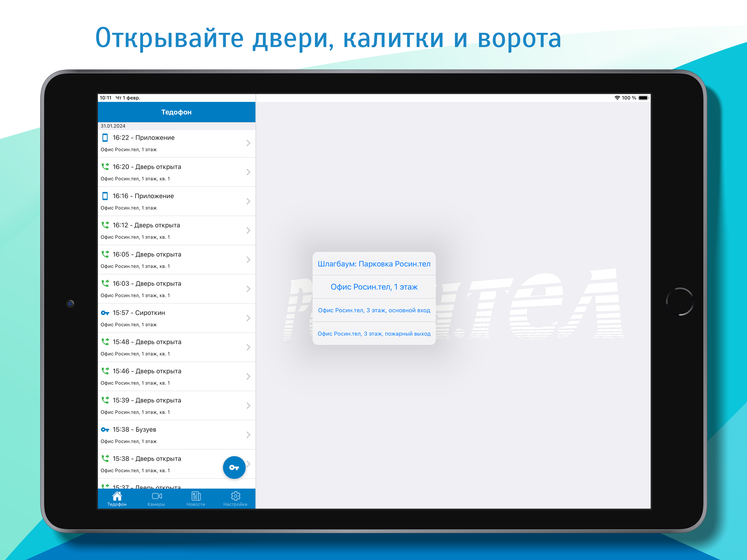This screenshot has width=747, height=560.
Task: Open the 15:39 Дверь открыта event text
Action: tap(147, 400)
